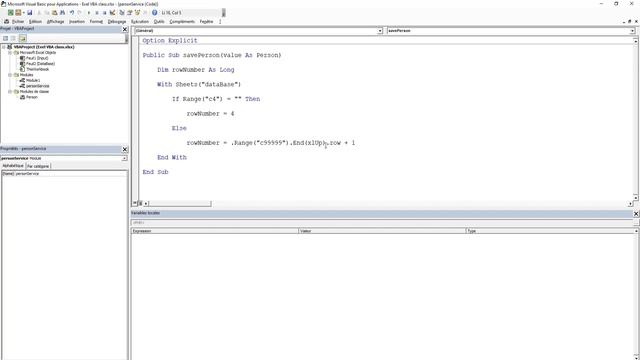The height and width of the screenshot is (360, 640).
Task: Open the Outils menu
Action: point(159,22)
